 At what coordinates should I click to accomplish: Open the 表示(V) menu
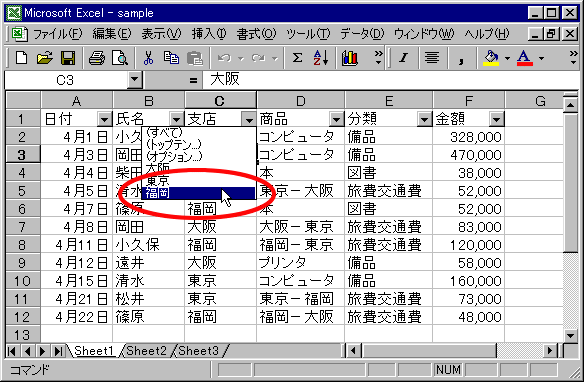161,34
